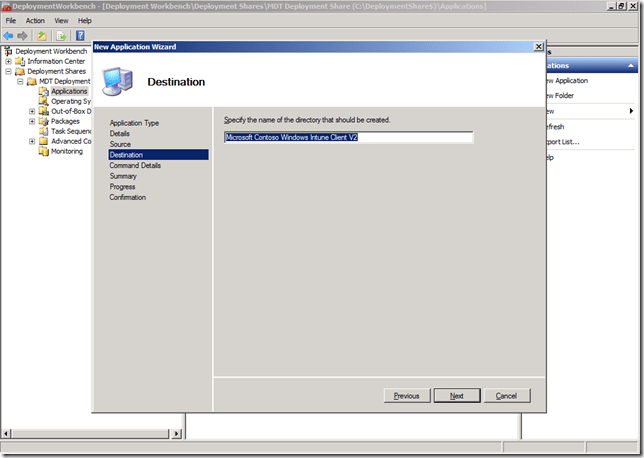
Task: Click the Up one level toolbar icon
Action: (42, 36)
